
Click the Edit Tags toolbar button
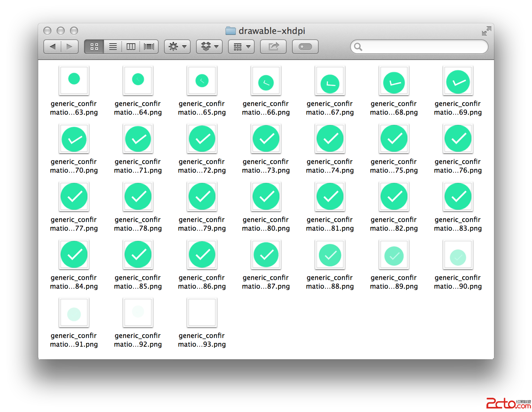(305, 47)
